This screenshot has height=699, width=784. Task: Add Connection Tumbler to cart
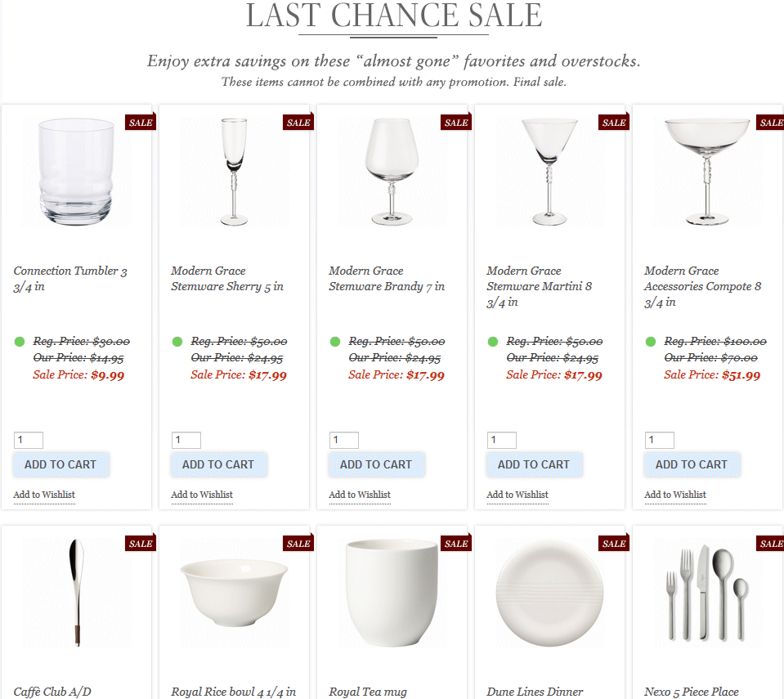point(60,464)
